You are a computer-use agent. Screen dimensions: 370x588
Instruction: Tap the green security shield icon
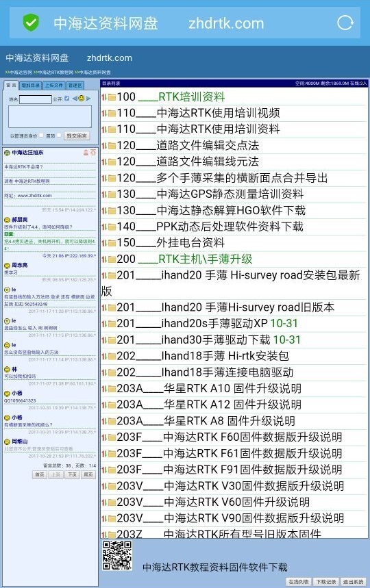(31, 23)
